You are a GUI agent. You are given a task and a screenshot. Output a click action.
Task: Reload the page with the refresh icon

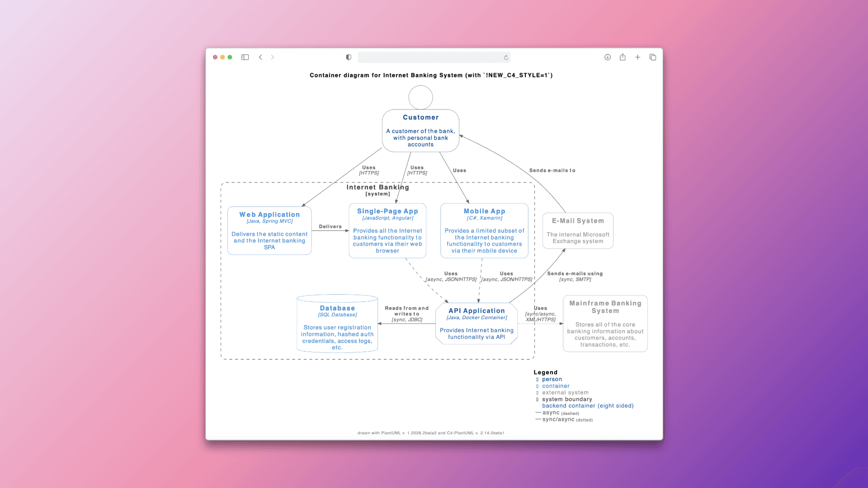tap(506, 57)
